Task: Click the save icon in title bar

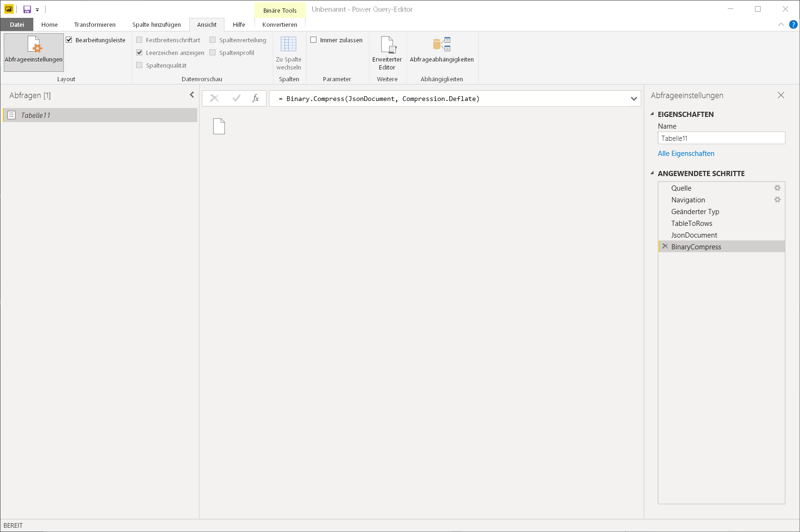Action: click(x=27, y=9)
